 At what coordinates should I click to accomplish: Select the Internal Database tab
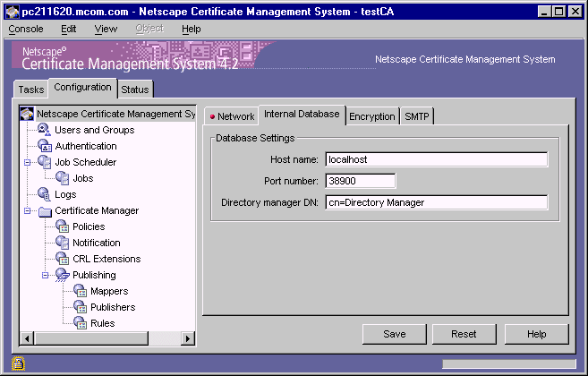302,114
